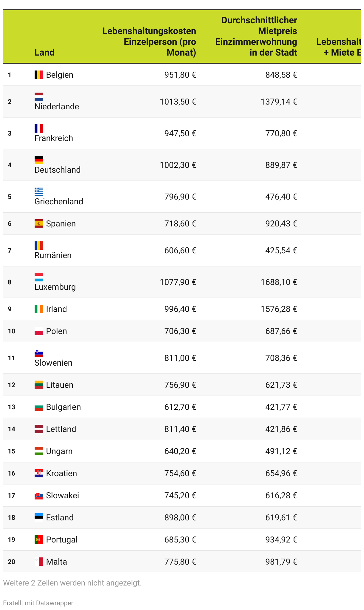
Task: Click the Estonia flag icon
Action: [39, 517]
